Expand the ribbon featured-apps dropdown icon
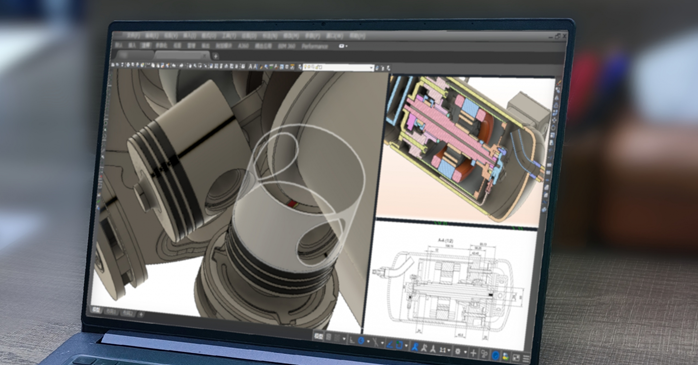This screenshot has height=365, width=698. [x=343, y=46]
